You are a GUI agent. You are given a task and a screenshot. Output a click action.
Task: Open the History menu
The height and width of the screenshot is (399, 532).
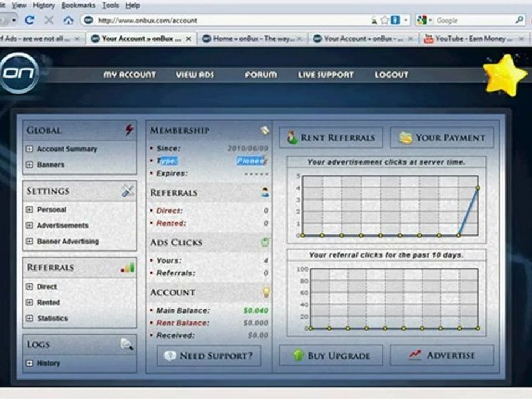[x=44, y=6]
